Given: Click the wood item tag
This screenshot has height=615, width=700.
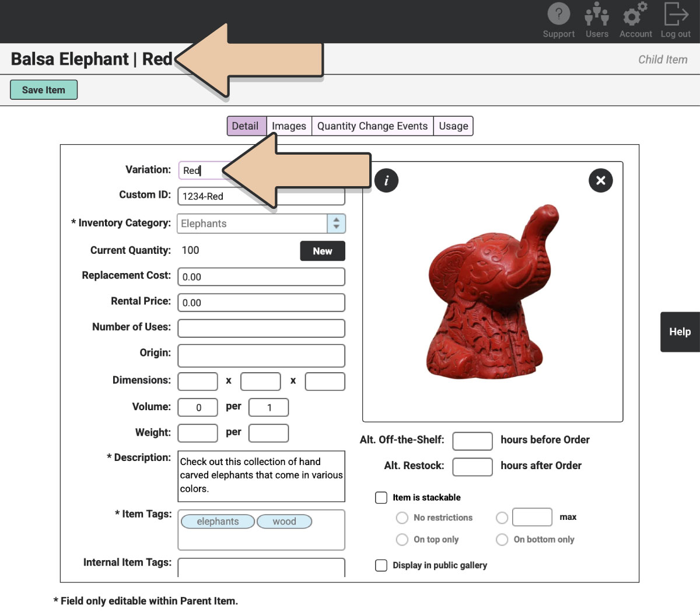Looking at the screenshot, I should click(284, 522).
